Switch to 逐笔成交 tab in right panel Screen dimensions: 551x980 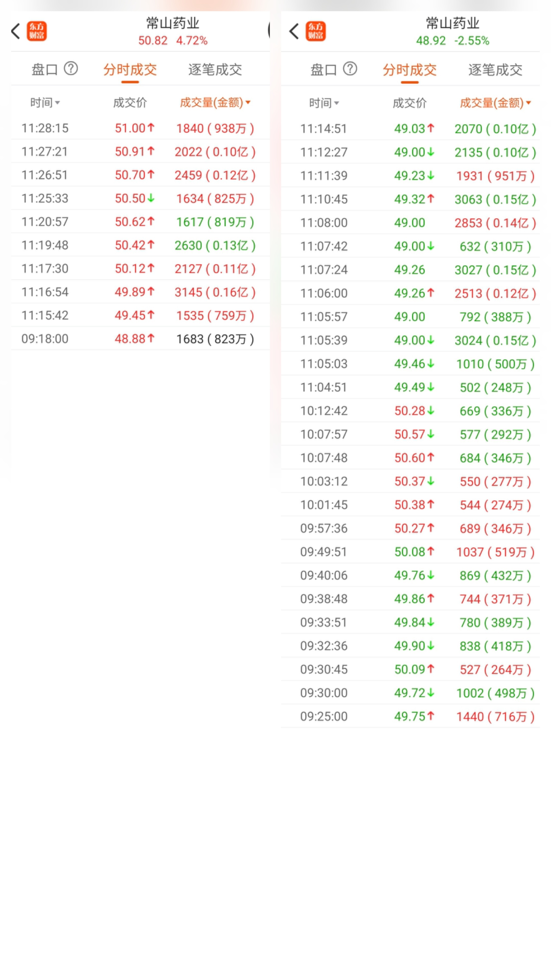pos(495,70)
